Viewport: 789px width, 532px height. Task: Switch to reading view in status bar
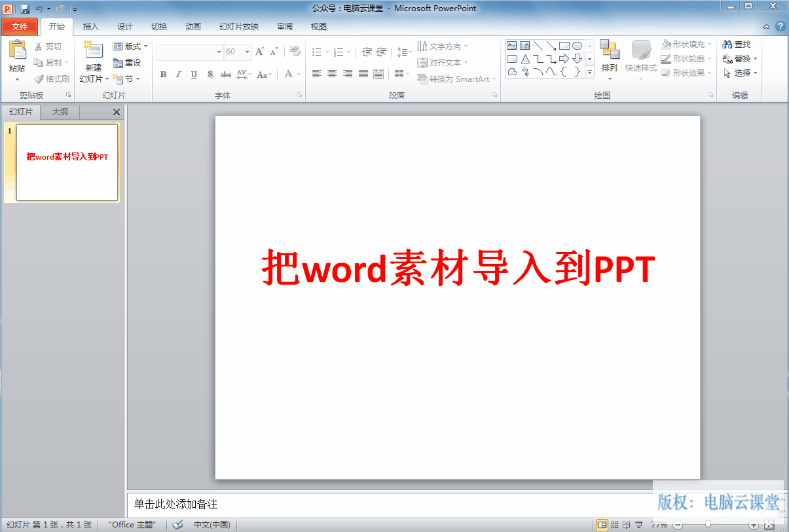point(627,525)
